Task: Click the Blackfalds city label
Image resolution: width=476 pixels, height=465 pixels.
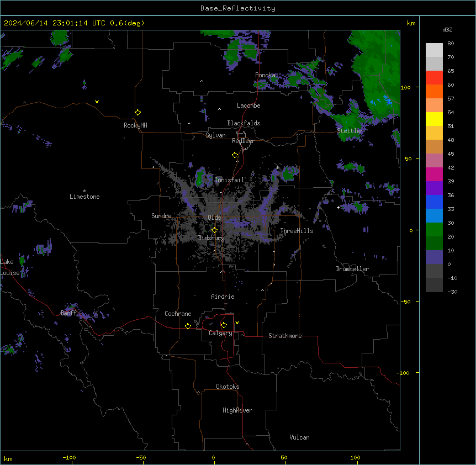Action: (x=244, y=123)
